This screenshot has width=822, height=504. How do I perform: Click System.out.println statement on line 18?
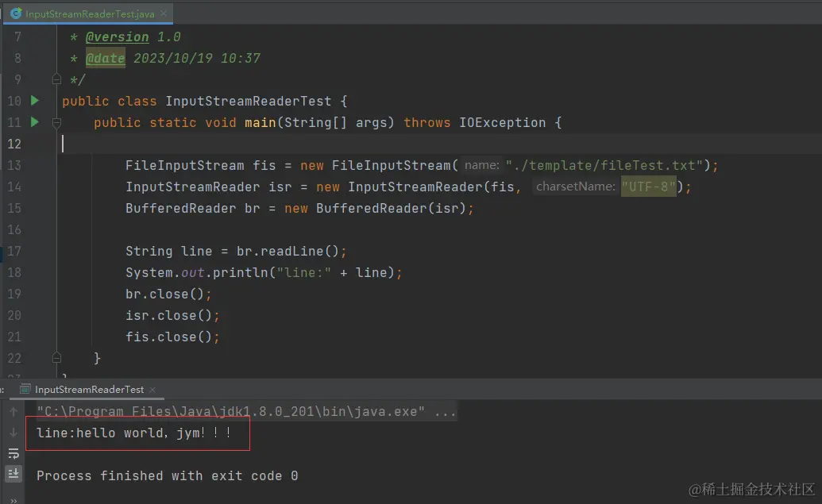[x=264, y=272]
